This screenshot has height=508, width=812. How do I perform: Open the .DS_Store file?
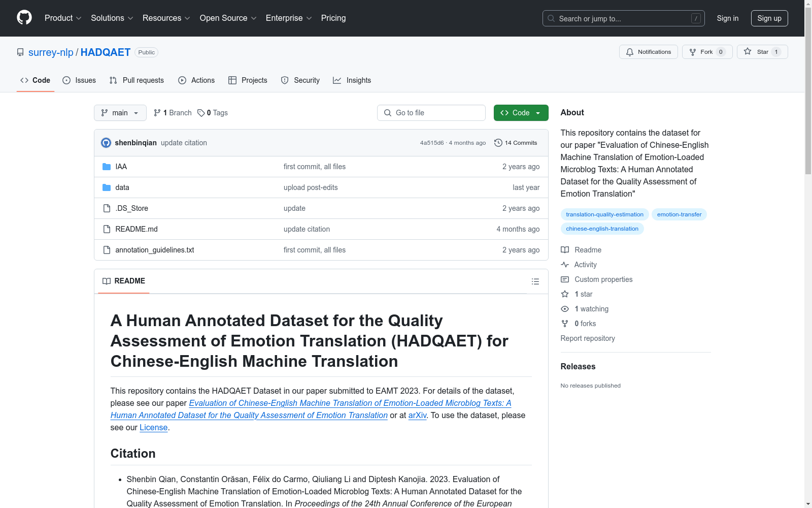pos(132,208)
